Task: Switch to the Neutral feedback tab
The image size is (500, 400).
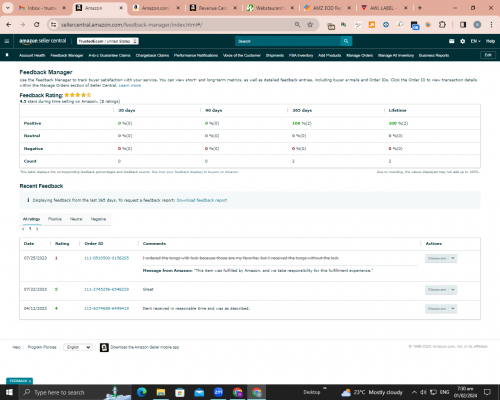Action: (76, 219)
